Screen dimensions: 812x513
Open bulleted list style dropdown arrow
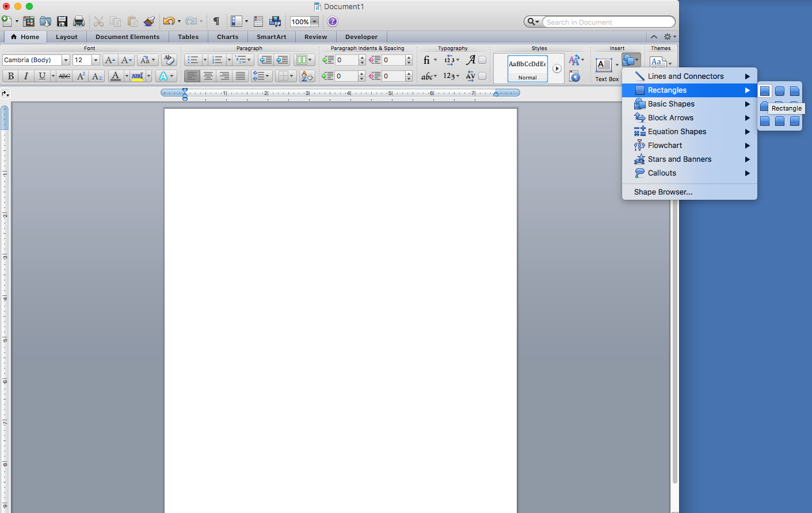pos(205,60)
